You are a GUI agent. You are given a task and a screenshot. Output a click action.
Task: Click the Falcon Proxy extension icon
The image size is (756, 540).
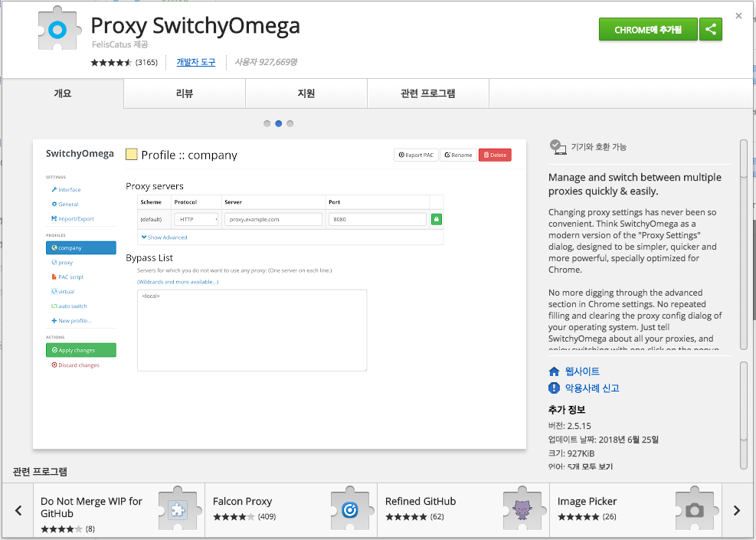click(x=350, y=509)
